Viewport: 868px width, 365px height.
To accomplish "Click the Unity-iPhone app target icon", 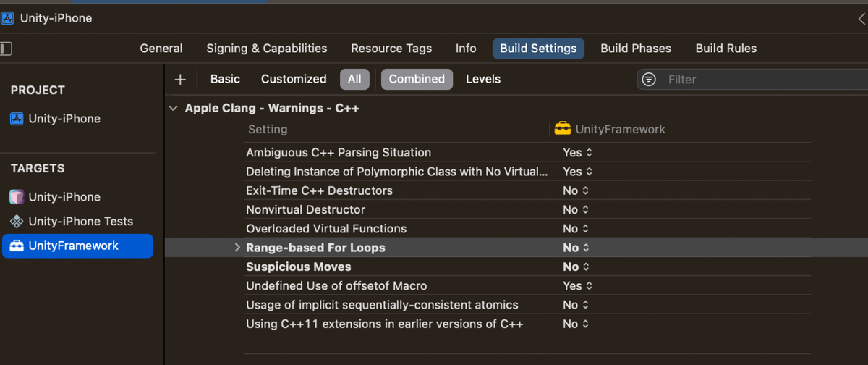I will pyautogui.click(x=17, y=197).
